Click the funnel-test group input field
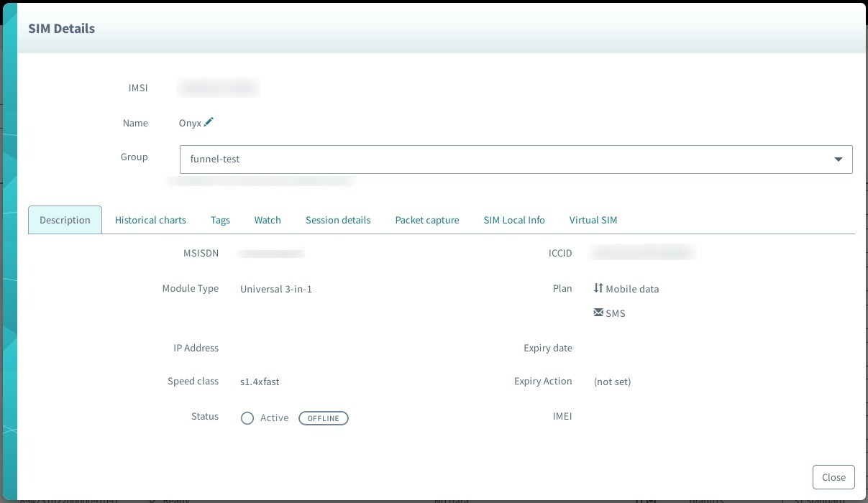The height and width of the screenshot is (503, 868). [x=288, y=159]
